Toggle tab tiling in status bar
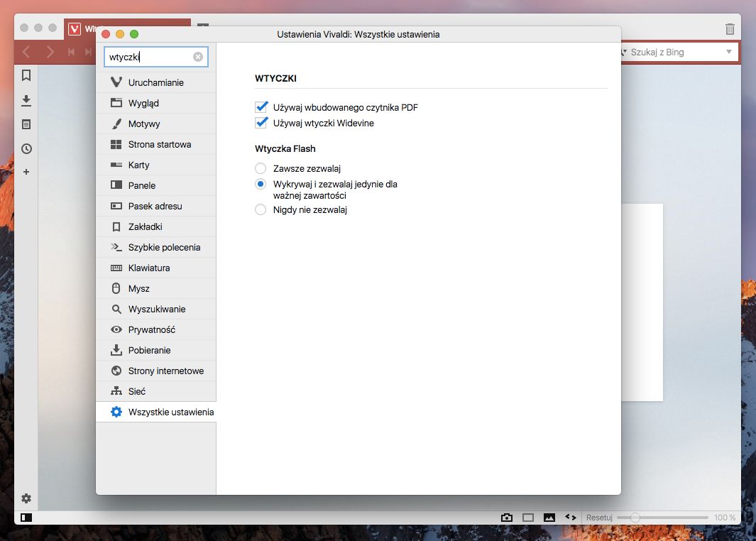Screen dimensions: 756x541 click(x=528, y=518)
